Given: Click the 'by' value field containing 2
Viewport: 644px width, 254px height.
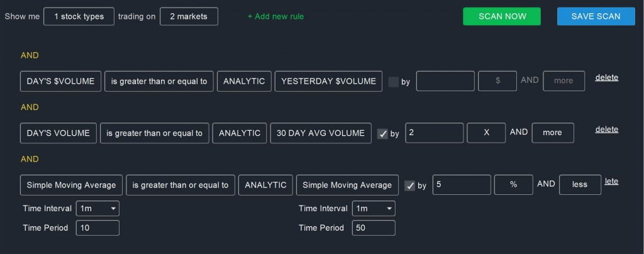Looking at the screenshot, I should (435, 133).
